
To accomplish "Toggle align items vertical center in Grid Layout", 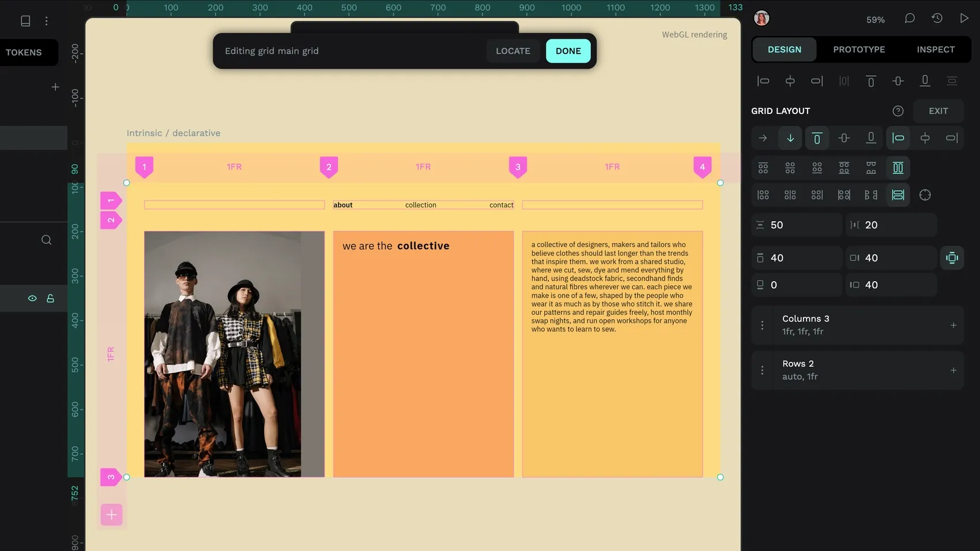I will point(844,138).
